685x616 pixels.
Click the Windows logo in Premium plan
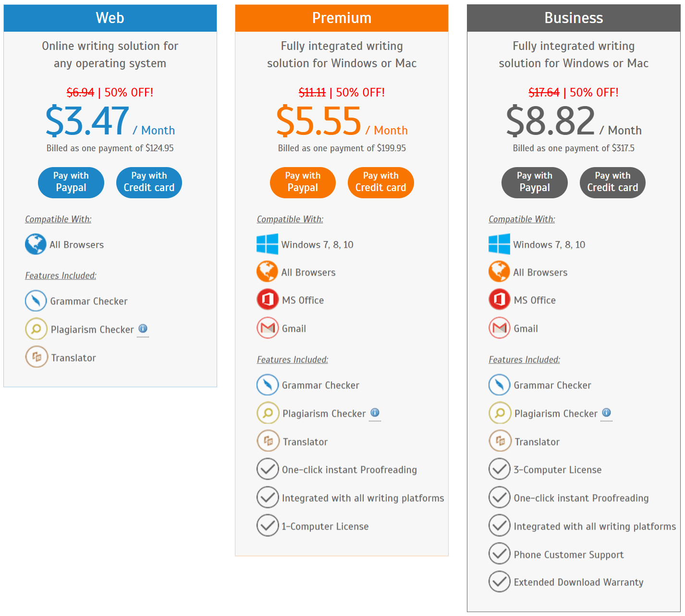point(267,244)
